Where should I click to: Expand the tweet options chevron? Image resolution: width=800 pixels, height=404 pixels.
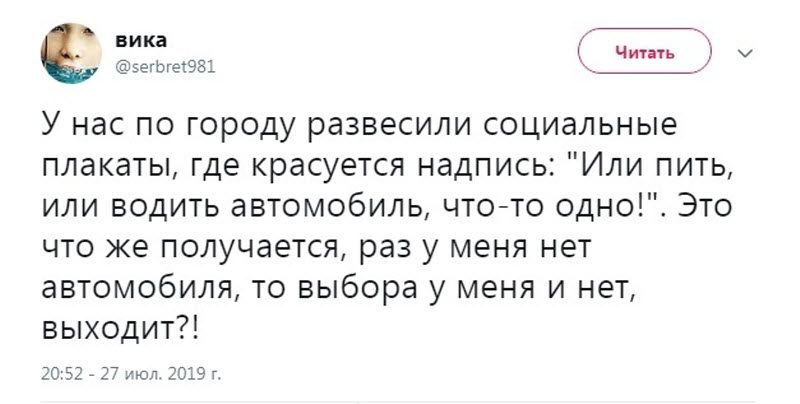pyautogui.click(x=743, y=54)
